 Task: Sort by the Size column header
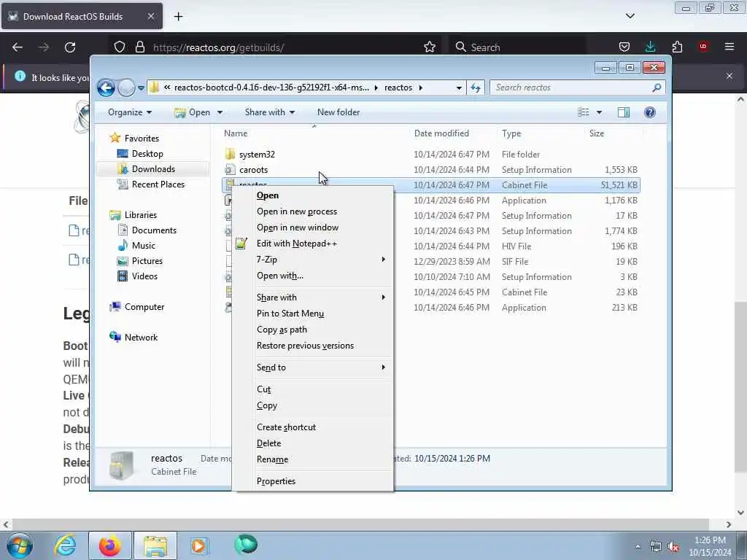[x=613, y=133]
